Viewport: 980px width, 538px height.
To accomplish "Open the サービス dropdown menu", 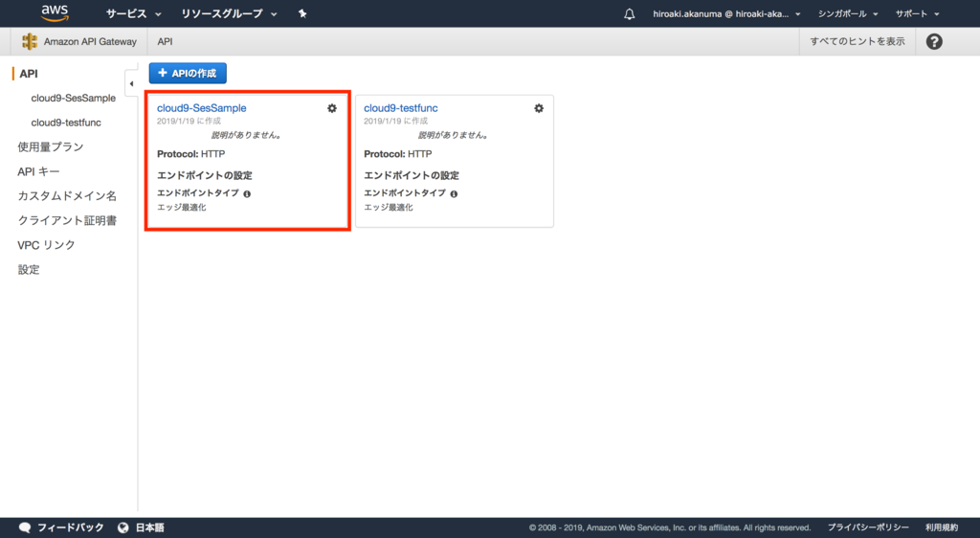I will 133,13.
